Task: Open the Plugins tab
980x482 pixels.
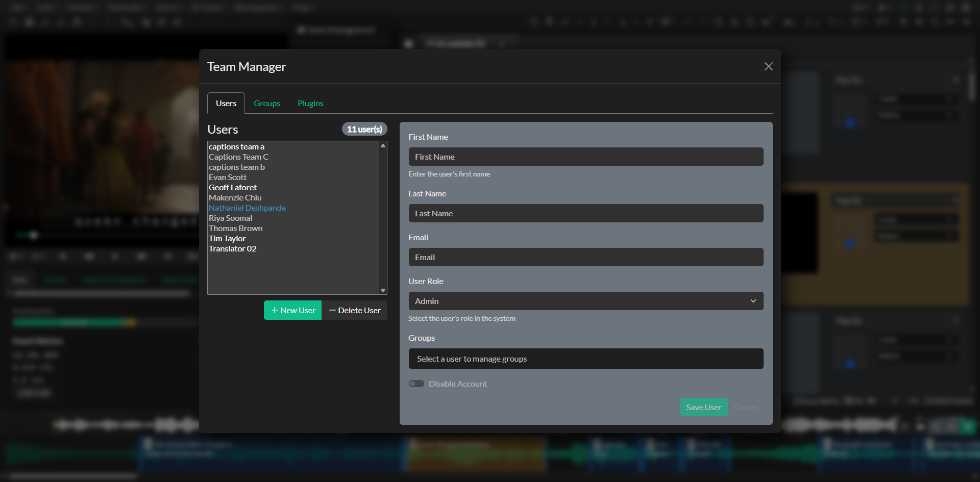Action: point(310,103)
